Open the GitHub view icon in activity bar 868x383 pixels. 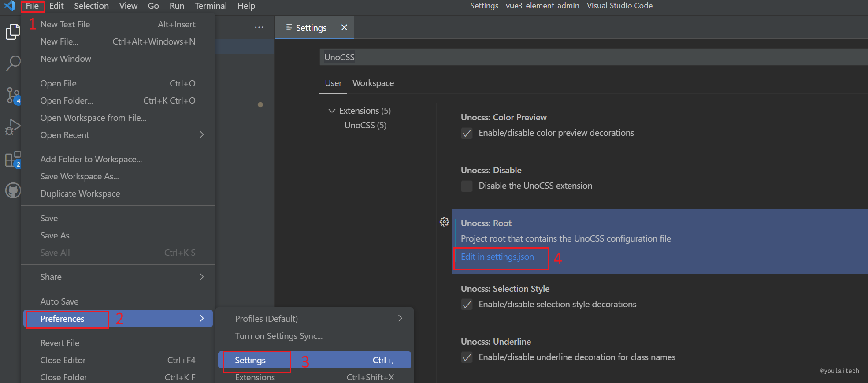click(13, 190)
